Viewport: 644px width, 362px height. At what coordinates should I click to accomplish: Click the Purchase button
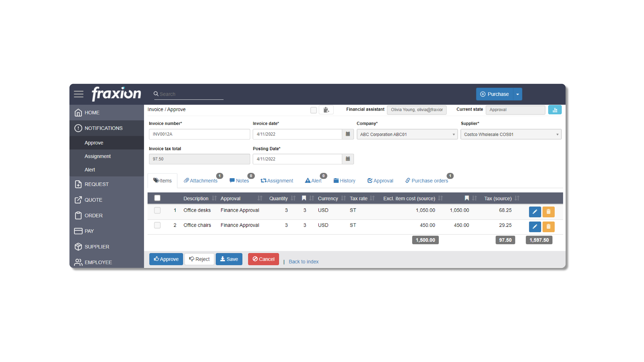[495, 94]
